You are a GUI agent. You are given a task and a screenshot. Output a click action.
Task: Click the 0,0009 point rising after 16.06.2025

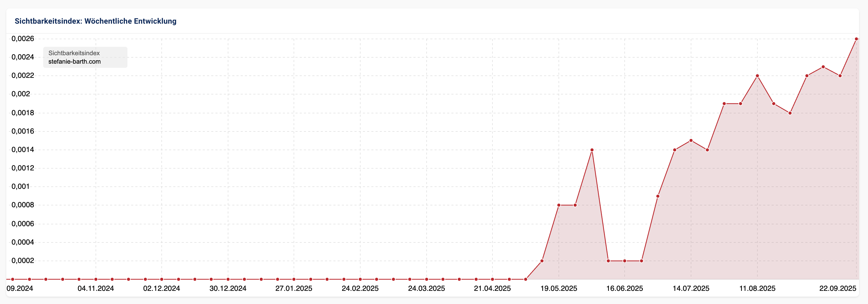tap(658, 196)
